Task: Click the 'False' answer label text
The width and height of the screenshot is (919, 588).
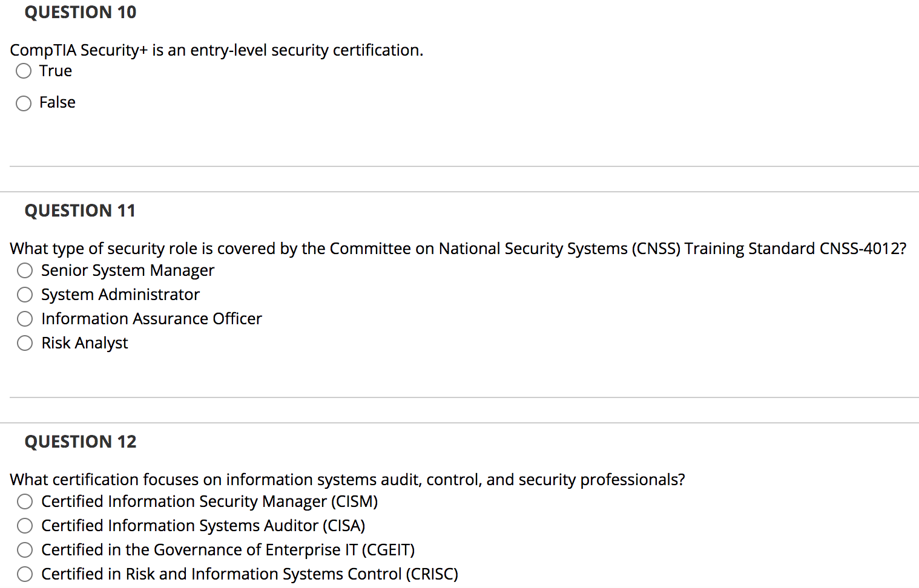Action: point(58,102)
